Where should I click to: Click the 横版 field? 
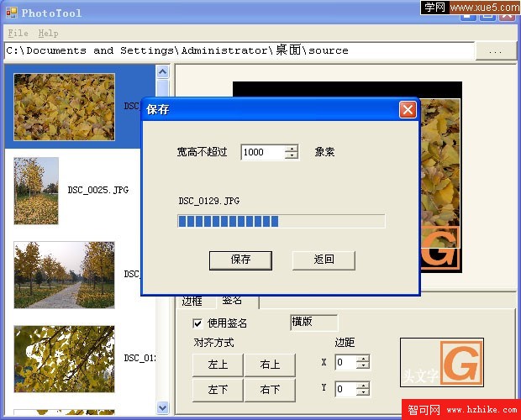[x=314, y=323]
